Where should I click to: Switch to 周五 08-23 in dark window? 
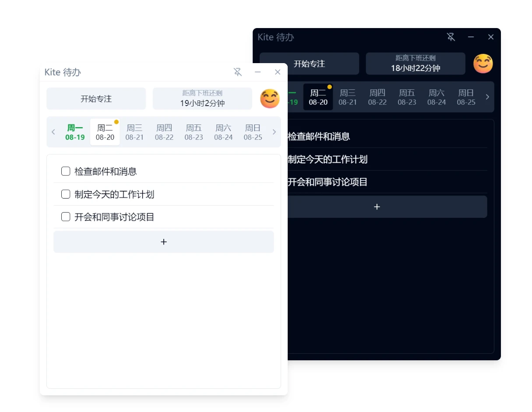(x=407, y=97)
